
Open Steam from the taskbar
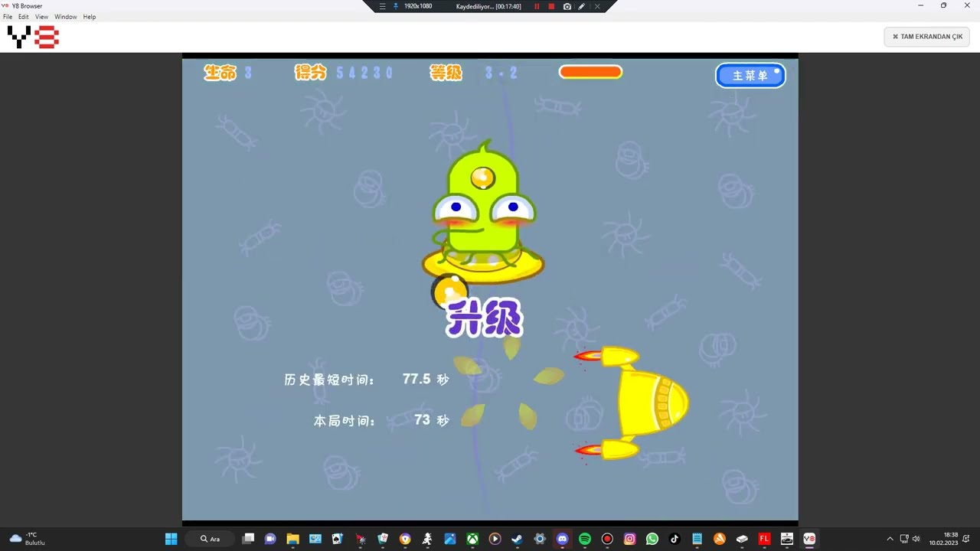click(518, 539)
